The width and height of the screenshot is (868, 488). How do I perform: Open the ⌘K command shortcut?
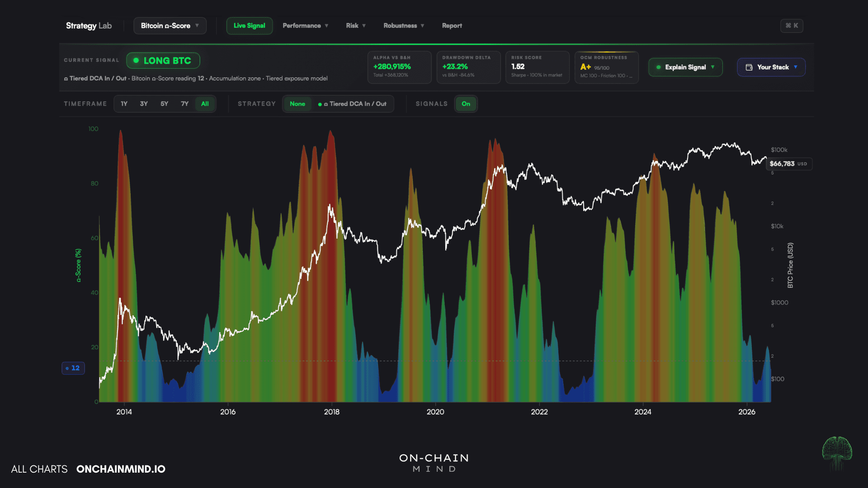point(792,26)
